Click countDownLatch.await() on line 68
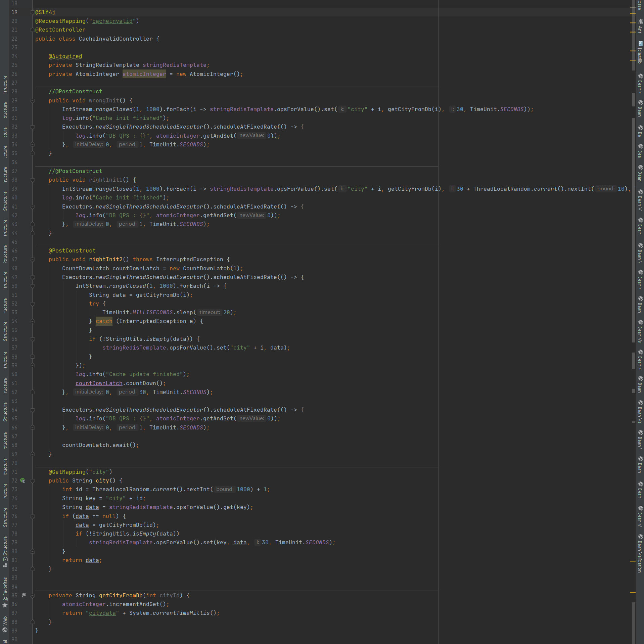Screen dimensions: 644x644 [100, 445]
